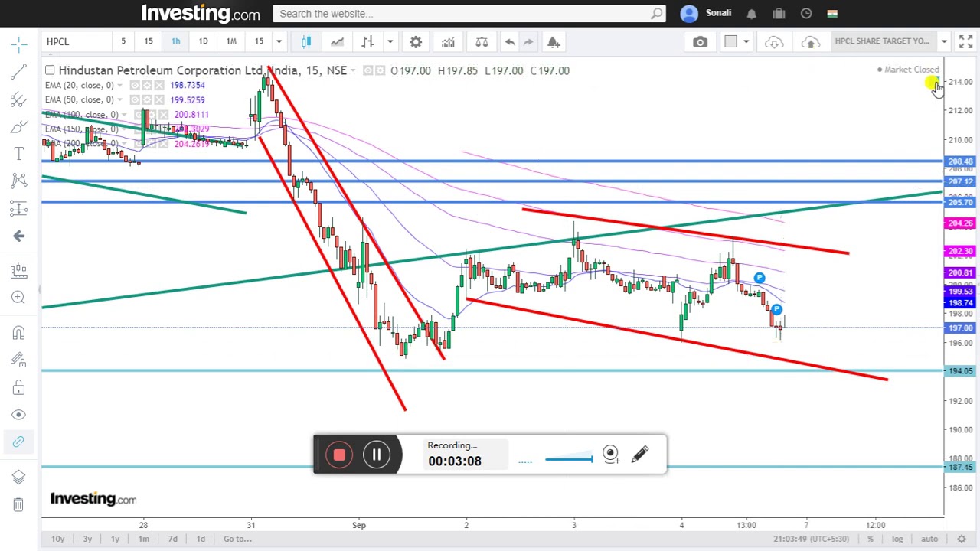
Task: Toggle auto scale
Action: [x=929, y=539]
